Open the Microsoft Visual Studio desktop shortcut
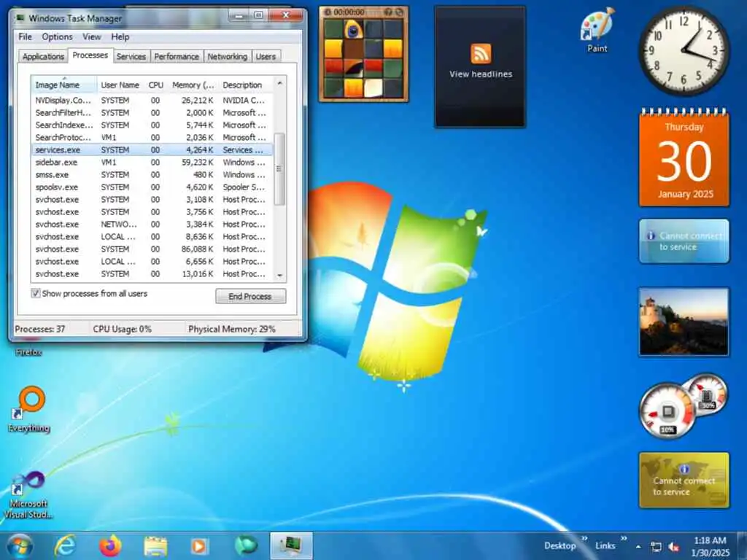Viewport: 747px width, 560px height. pyautogui.click(x=28, y=494)
